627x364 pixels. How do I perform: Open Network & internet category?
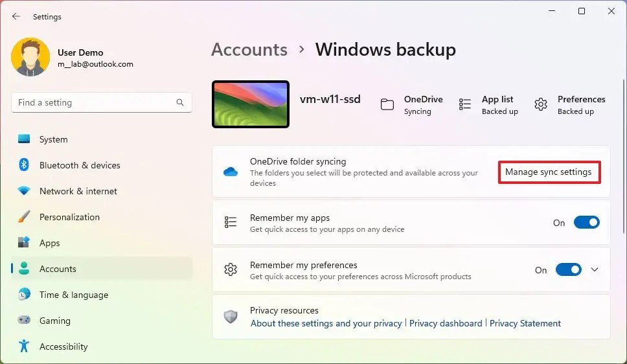(x=102, y=191)
